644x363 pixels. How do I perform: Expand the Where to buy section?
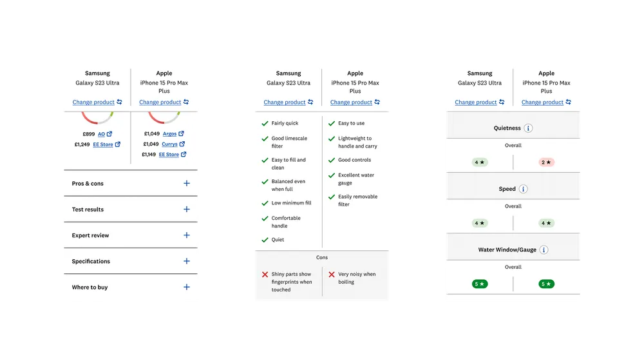(x=187, y=287)
